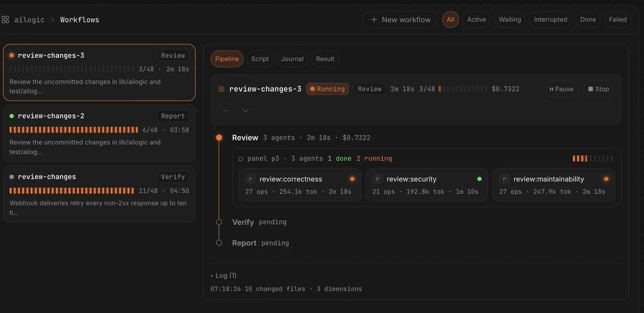Click the header progress bar next to 3/48
Viewport: 644px width, 313px height.
point(463,89)
